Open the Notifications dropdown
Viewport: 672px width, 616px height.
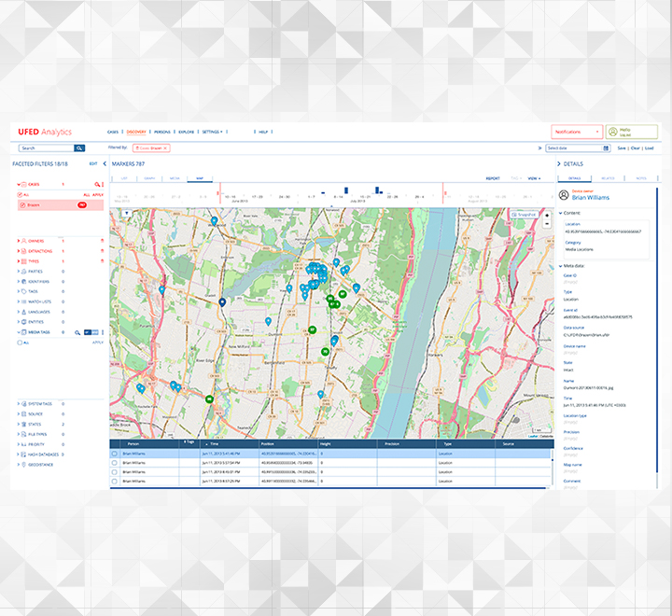[x=576, y=132]
